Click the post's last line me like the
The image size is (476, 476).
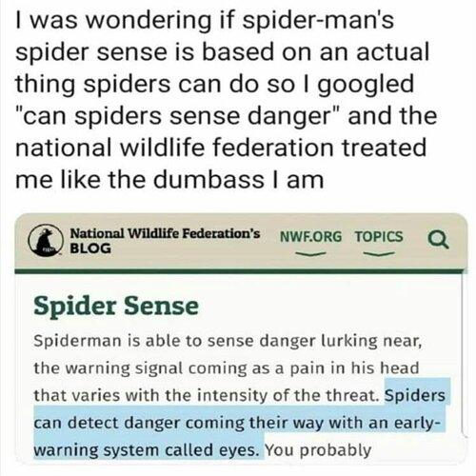click(x=169, y=180)
